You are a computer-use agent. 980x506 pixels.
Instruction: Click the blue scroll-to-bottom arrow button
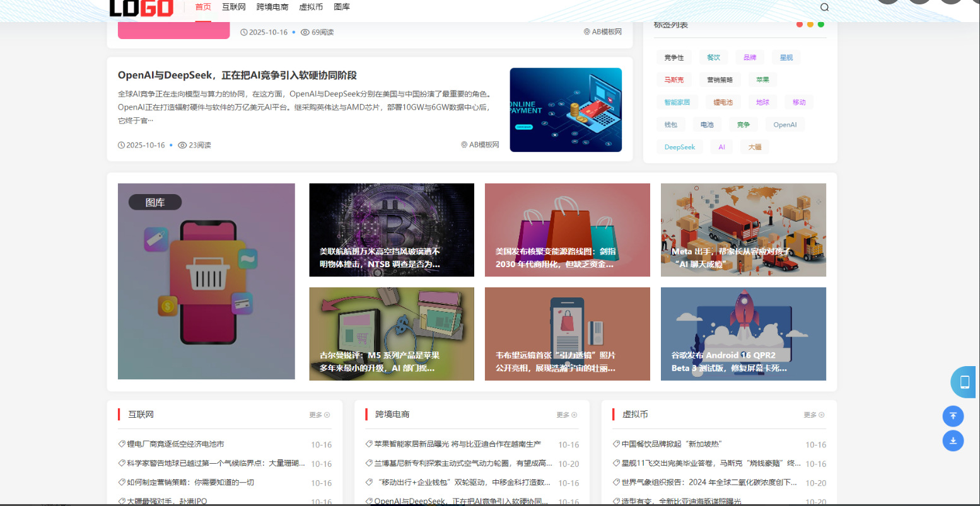click(x=953, y=440)
